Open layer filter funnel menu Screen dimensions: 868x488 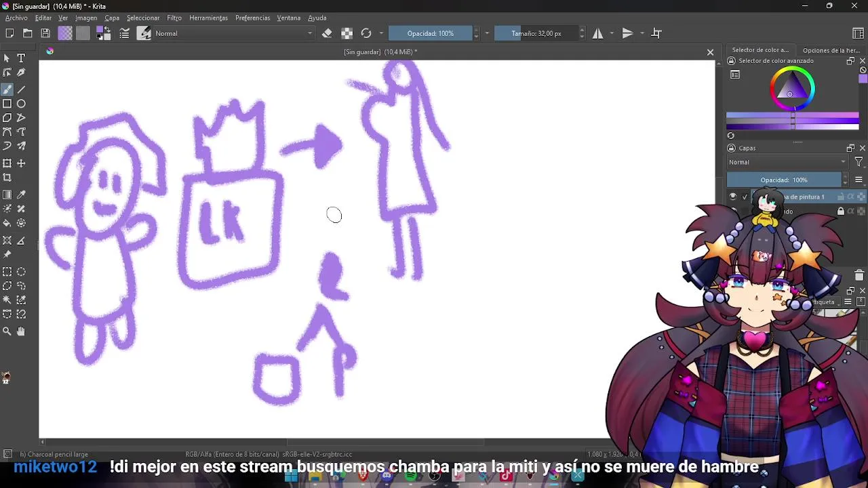(x=859, y=162)
